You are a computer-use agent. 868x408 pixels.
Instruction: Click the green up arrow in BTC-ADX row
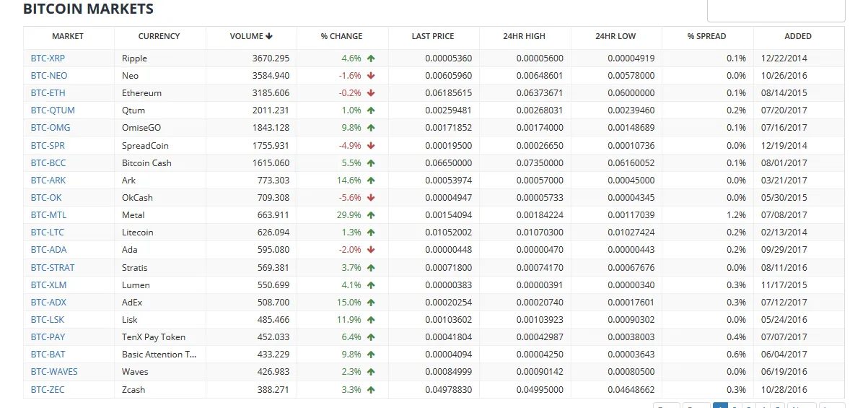[371, 303]
